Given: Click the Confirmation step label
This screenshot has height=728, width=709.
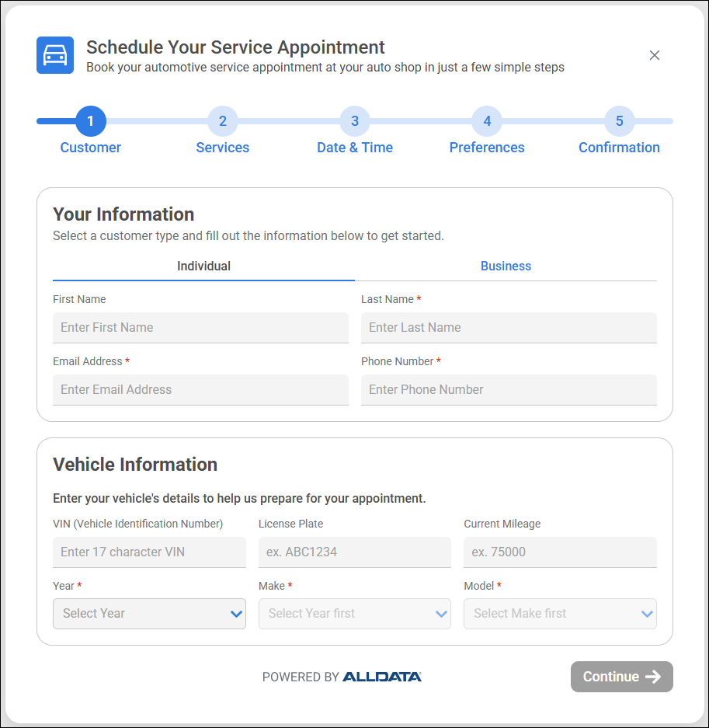Looking at the screenshot, I should (620, 148).
